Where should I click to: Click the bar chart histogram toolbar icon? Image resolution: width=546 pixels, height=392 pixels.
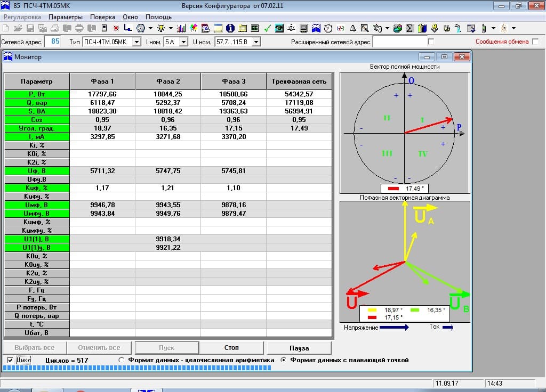[181, 28]
